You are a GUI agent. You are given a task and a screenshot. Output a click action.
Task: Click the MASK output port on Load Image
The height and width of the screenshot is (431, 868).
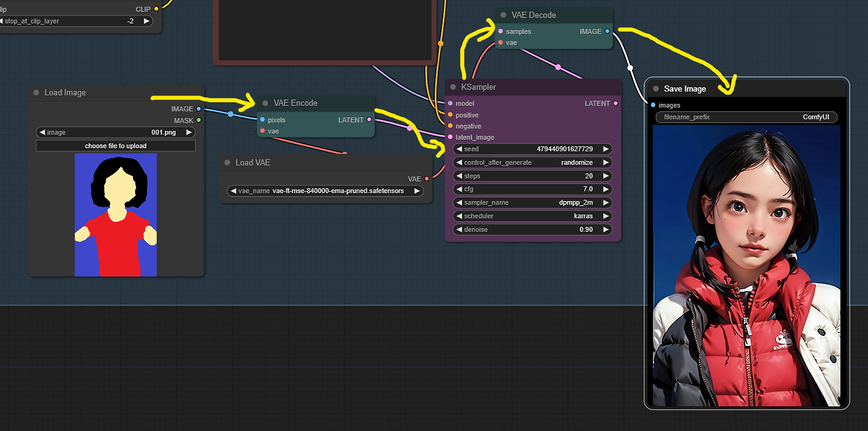click(199, 120)
